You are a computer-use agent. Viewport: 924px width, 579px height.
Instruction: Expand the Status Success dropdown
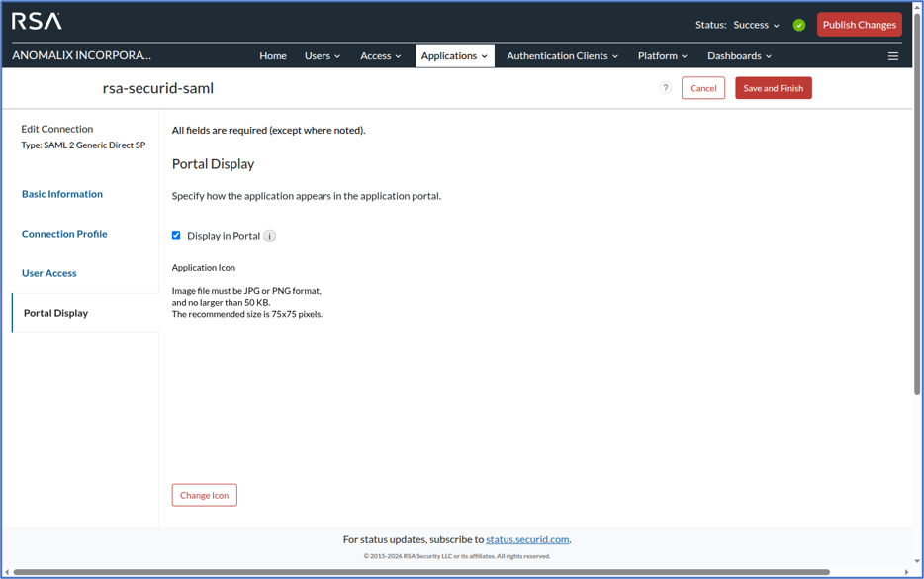[756, 25]
